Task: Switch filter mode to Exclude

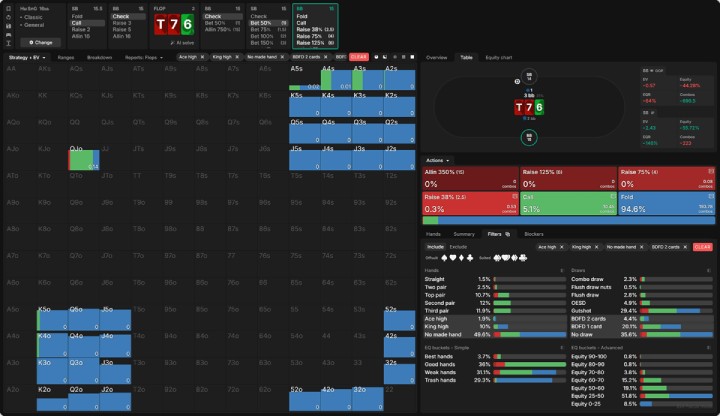Action: pos(458,247)
